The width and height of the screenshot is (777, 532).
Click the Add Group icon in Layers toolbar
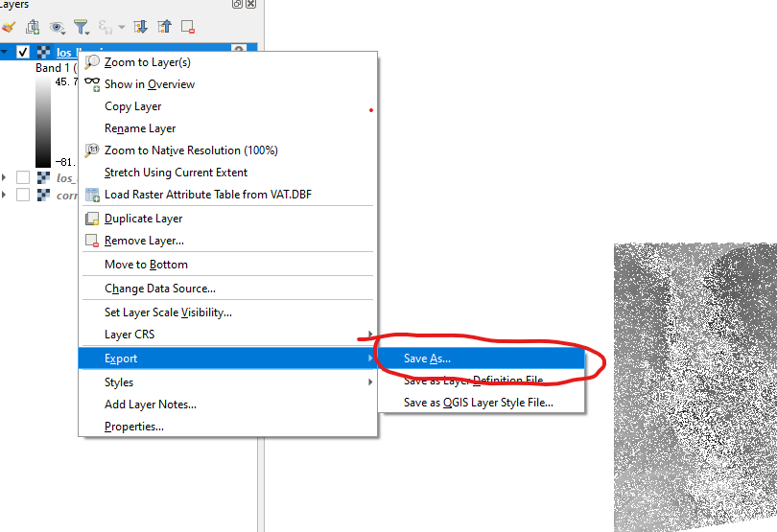[x=33, y=27]
